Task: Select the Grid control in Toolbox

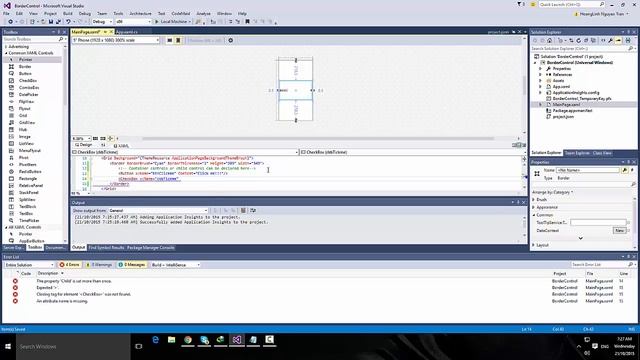Action: tap(23, 116)
